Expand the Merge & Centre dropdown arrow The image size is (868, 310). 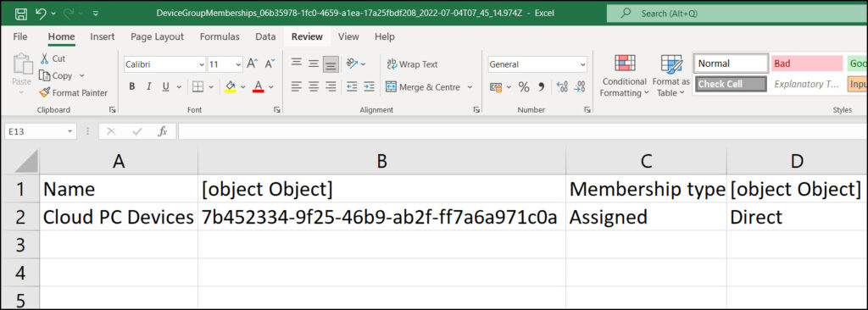point(470,87)
